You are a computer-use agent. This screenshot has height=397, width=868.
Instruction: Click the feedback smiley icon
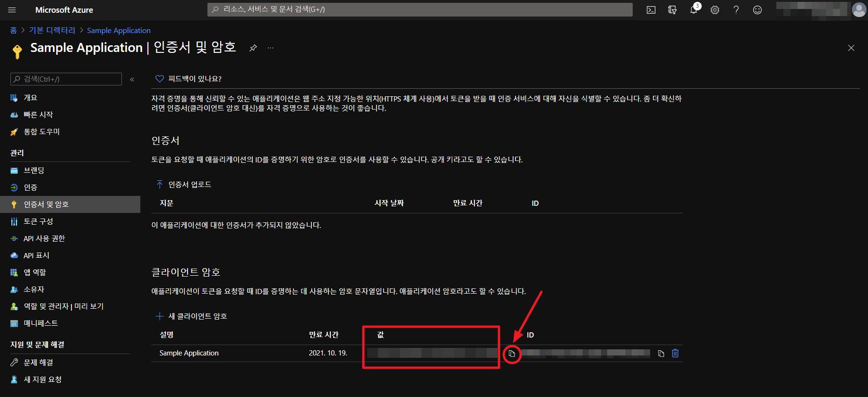tap(757, 10)
